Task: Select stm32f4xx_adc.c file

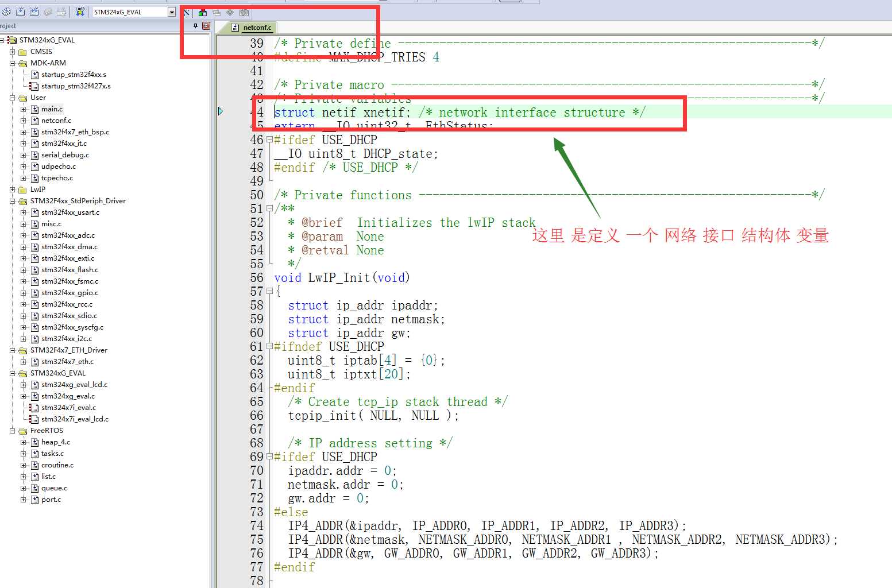Action: (x=68, y=235)
